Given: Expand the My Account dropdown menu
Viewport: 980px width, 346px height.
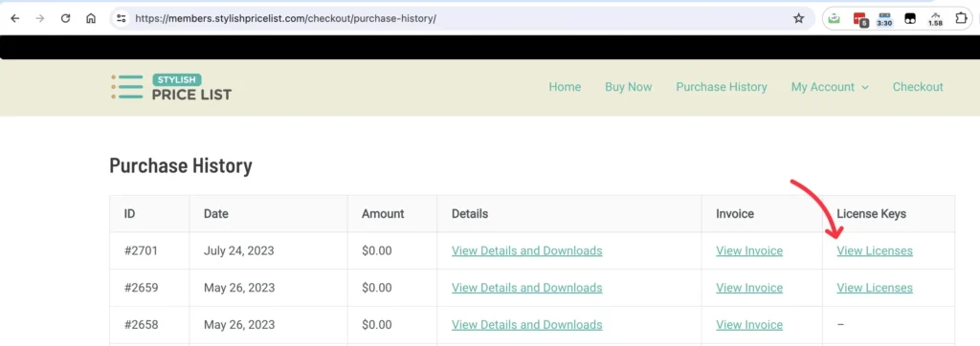Looking at the screenshot, I should click(830, 87).
